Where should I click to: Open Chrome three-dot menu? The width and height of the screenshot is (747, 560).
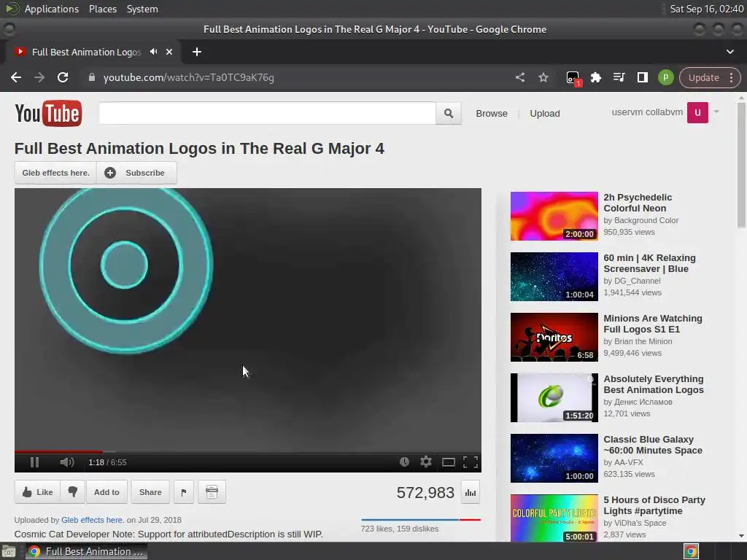click(x=731, y=77)
